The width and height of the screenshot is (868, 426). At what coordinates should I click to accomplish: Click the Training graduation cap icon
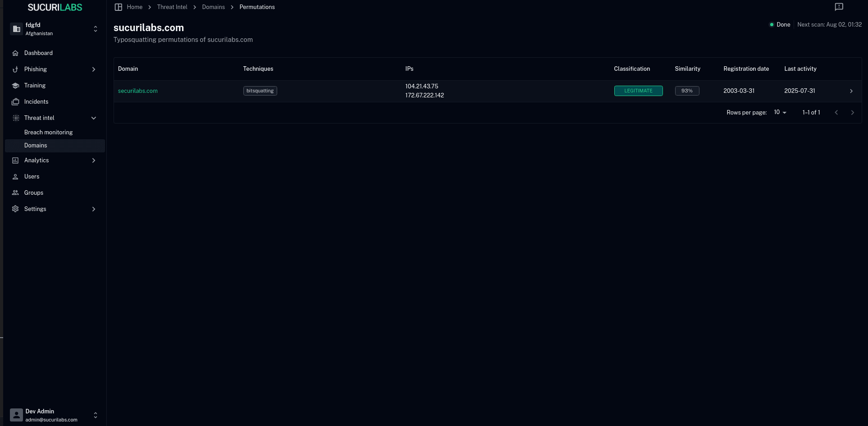pyautogui.click(x=15, y=86)
